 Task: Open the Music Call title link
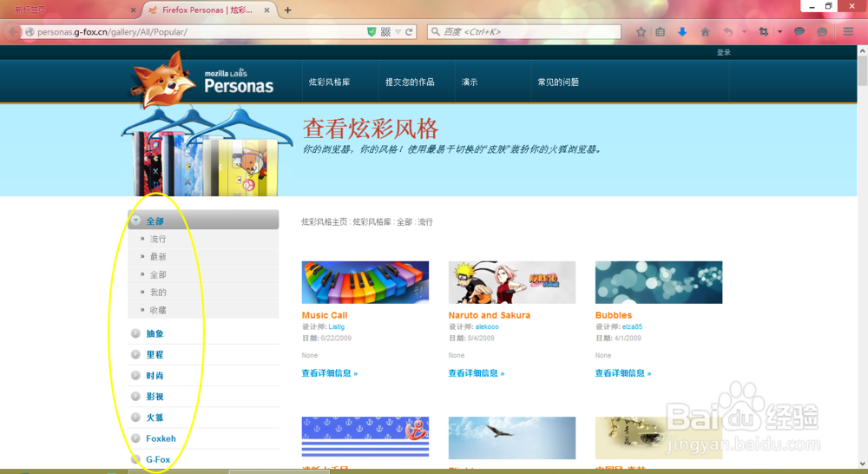(325, 315)
